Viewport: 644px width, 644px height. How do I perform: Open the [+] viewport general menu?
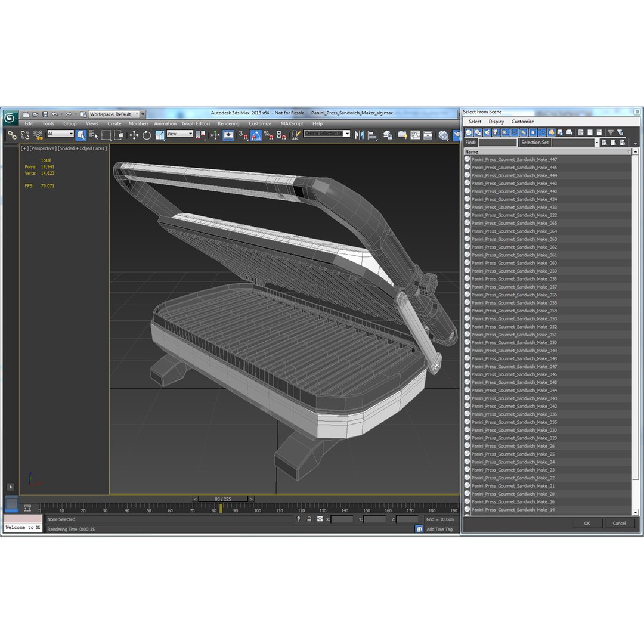tap(24, 148)
